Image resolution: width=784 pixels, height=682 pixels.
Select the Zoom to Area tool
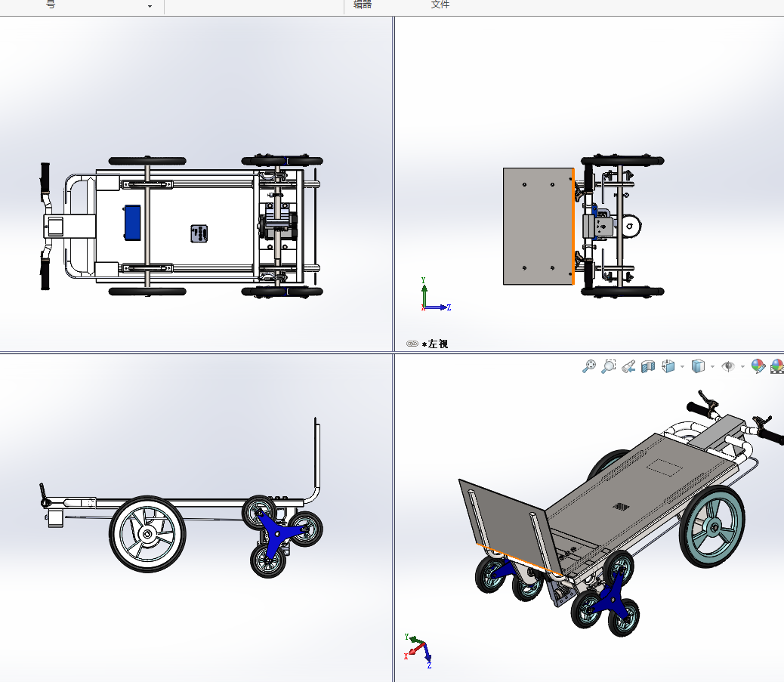click(609, 366)
